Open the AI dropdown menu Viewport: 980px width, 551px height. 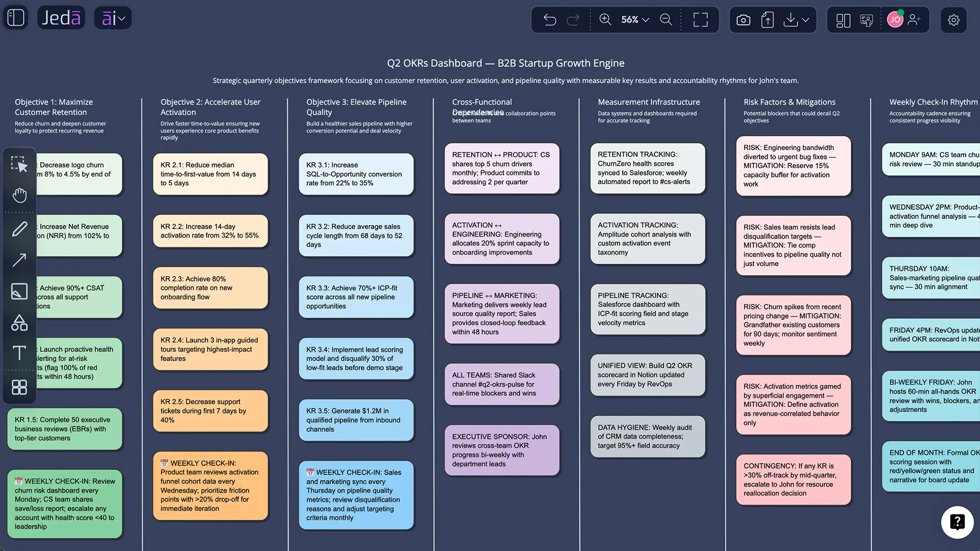click(x=113, y=18)
